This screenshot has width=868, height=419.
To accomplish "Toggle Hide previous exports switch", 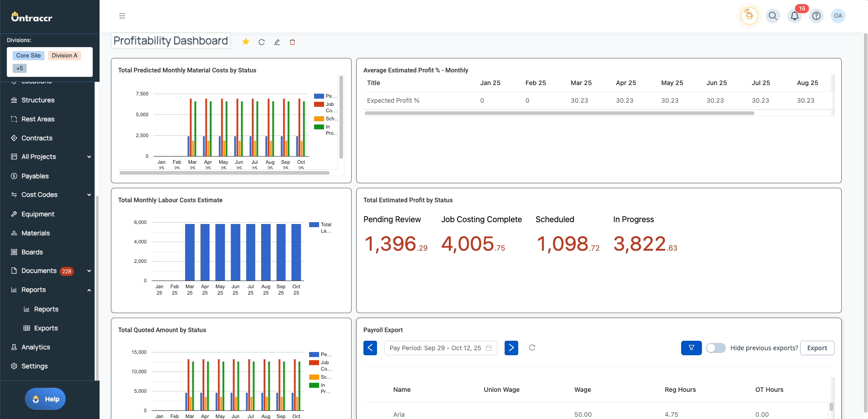I will pos(715,348).
